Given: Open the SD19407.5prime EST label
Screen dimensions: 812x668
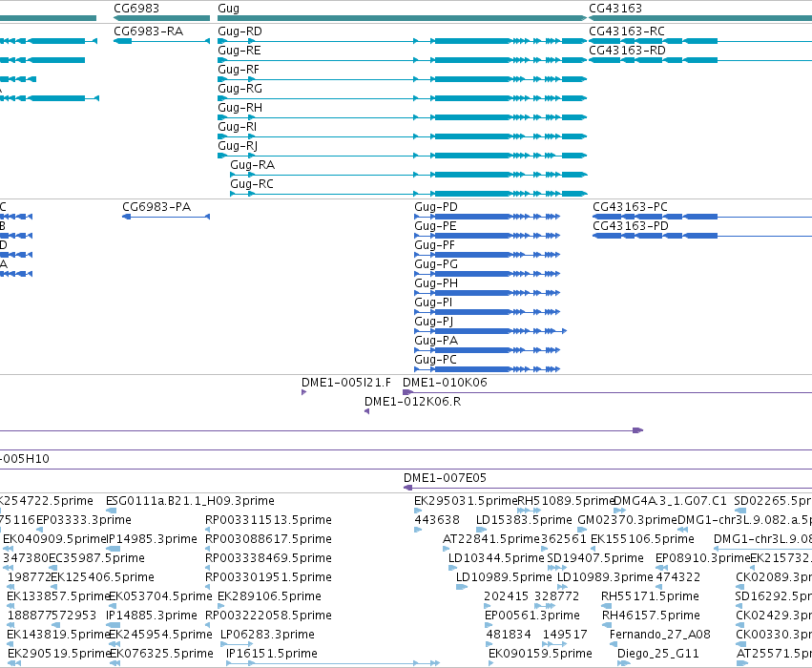Looking at the screenshot, I should click(595, 558).
